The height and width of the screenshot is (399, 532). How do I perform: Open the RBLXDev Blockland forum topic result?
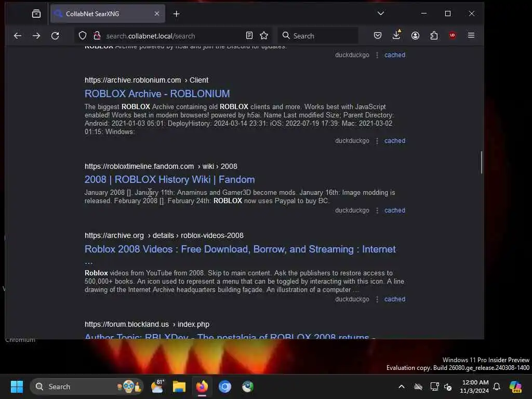point(230,336)
